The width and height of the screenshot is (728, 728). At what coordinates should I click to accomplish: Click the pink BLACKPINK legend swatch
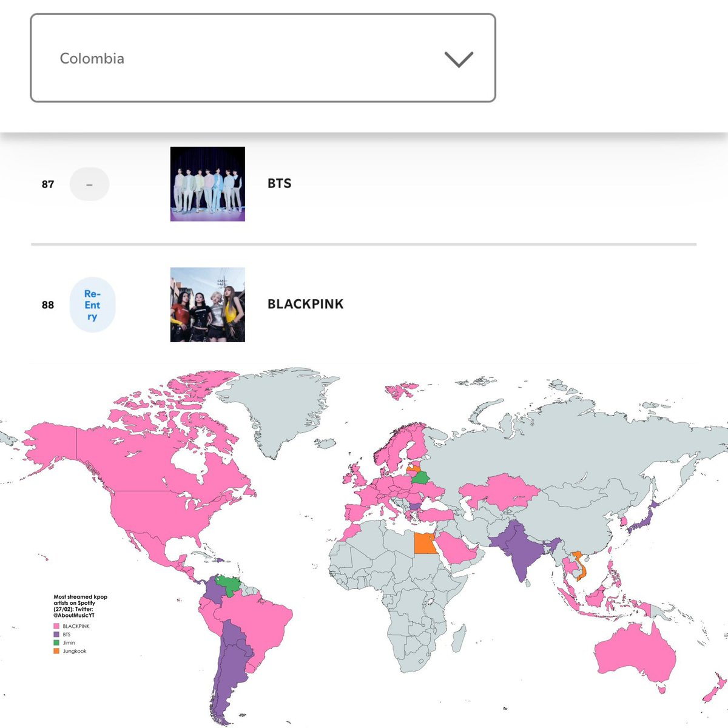point(56,625)
